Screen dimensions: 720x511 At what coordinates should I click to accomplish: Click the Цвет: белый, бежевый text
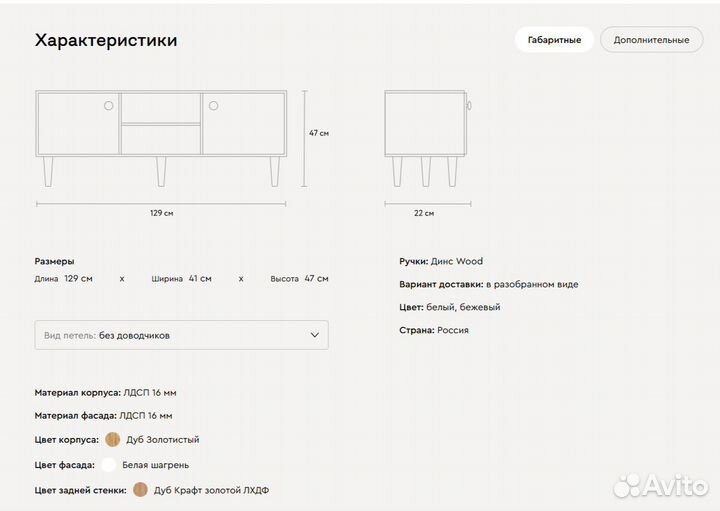(x=450, y=307)
